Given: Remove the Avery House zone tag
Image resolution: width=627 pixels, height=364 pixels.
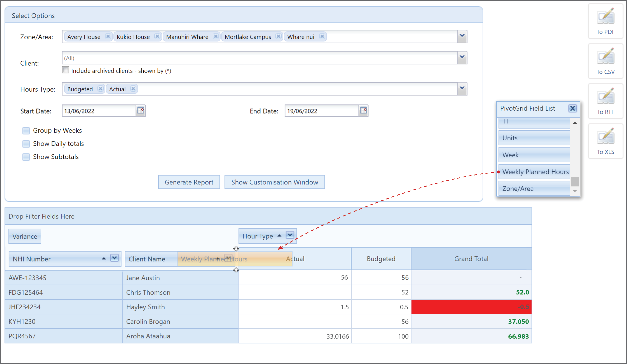Looking at the screenshot, I should pyautogui.click(x=108, y=37).
